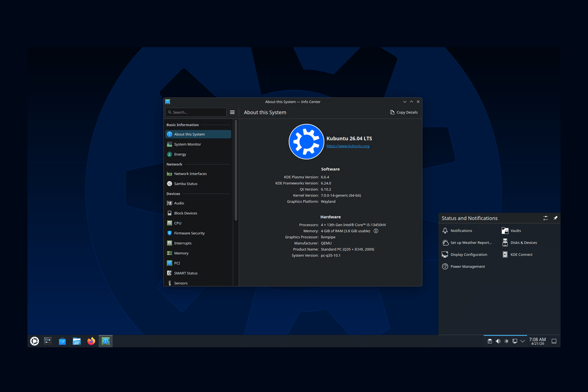This screenshot has width=588, height=392.
Task: Focus the Info Center search field
Action: tap(196, 112)
